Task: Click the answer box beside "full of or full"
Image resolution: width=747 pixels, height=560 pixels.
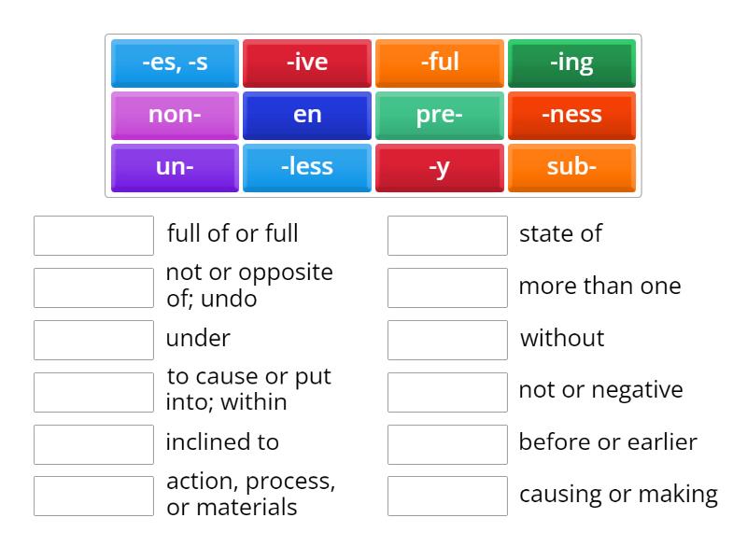Action: (92, 234)
